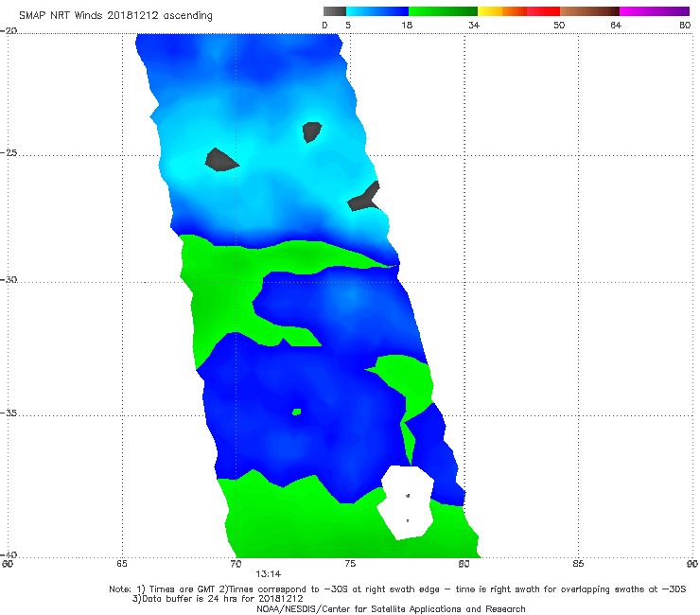Click the white data gap in the swath
Screen dimensions: 700x615
406,502
